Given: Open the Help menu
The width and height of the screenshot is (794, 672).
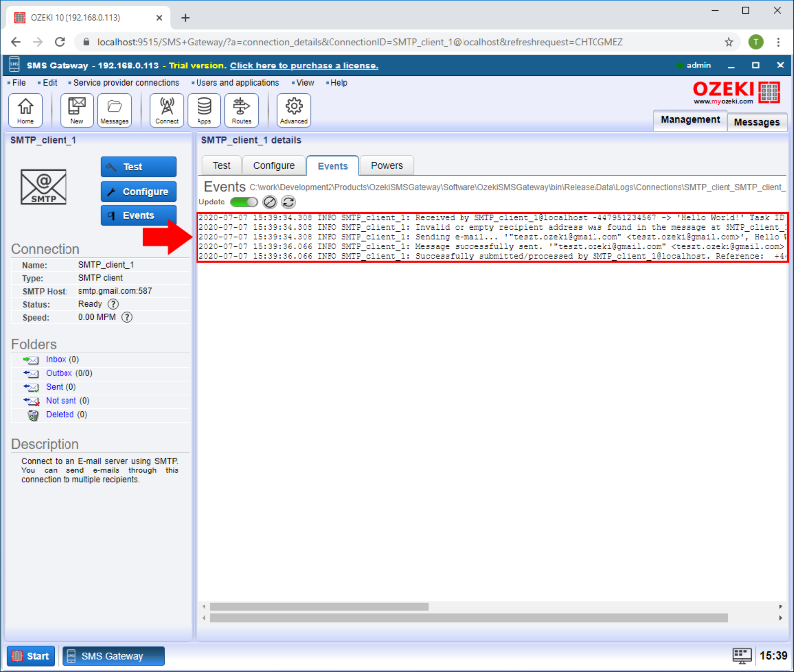Looking at the screenshot, I should 338,83.
